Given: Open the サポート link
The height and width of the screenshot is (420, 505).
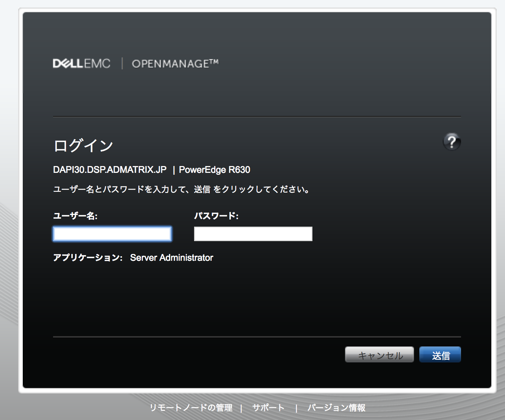Looking at the screenshot, I should pyautogui.click(x=268, y=407).
